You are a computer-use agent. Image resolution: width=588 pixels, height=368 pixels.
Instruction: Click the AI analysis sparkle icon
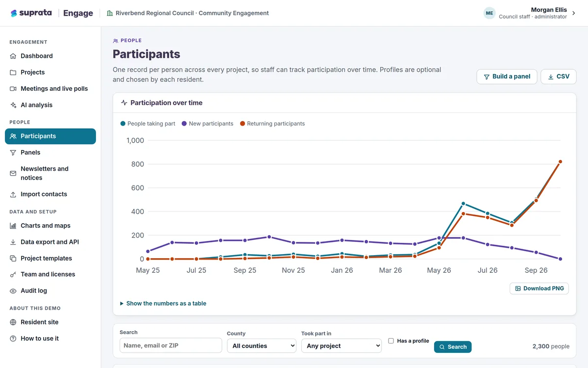pos(13,105)
